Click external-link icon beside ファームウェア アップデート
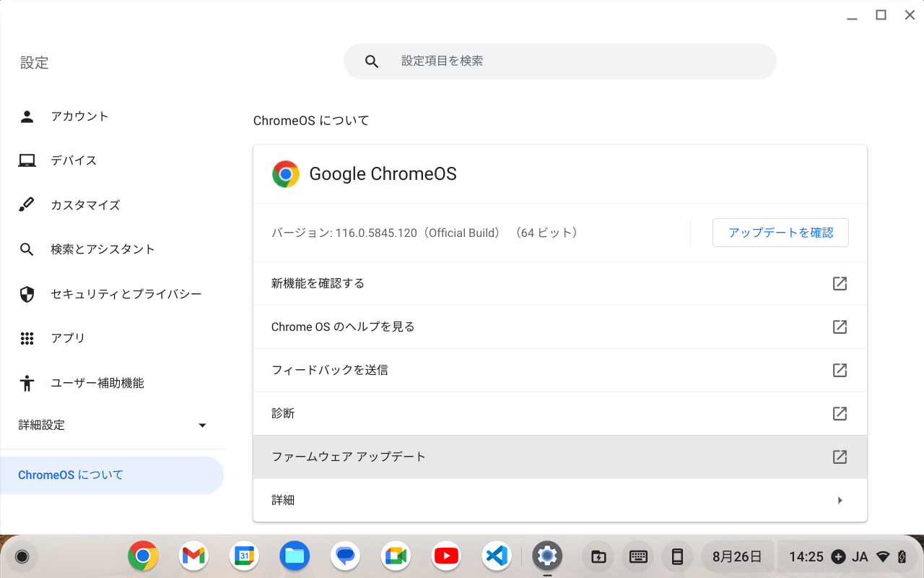Image resolution: width=924 pixels, height=578 pixels. pos(840,457)
